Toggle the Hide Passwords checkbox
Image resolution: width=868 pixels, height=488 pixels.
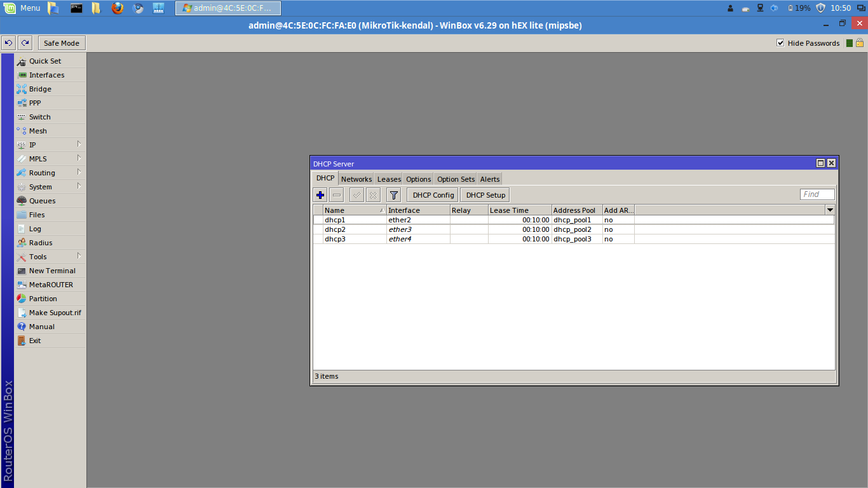click(780, 43)
